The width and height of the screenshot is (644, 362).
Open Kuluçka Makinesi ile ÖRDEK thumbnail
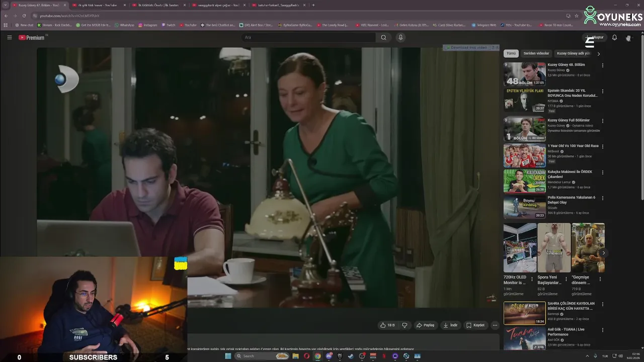(524, 181)
